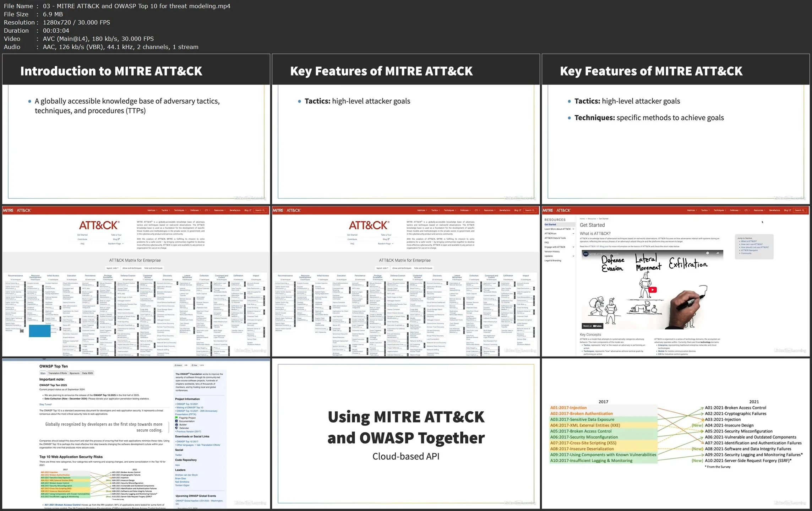Click 'Resources' breadcrumb in Get Started frame
Viewport: 812px width, 511px height.
(592, 219)
